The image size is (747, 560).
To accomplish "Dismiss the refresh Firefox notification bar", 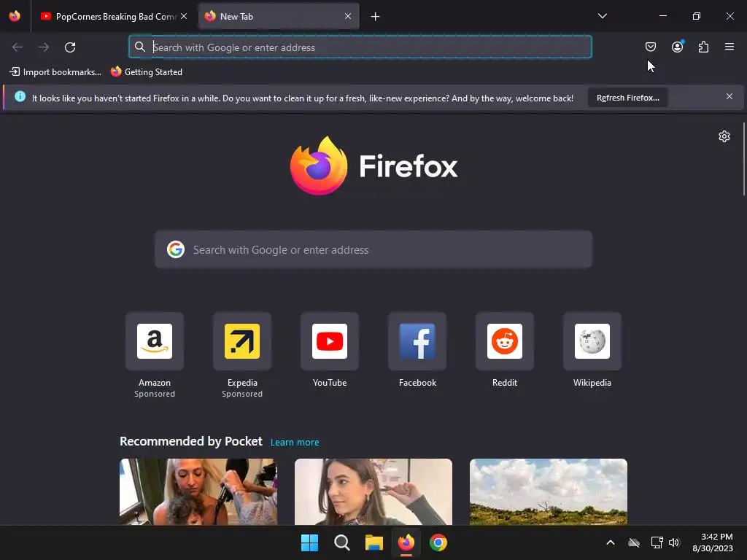I will pyautogui.click(x=729, y=97).
